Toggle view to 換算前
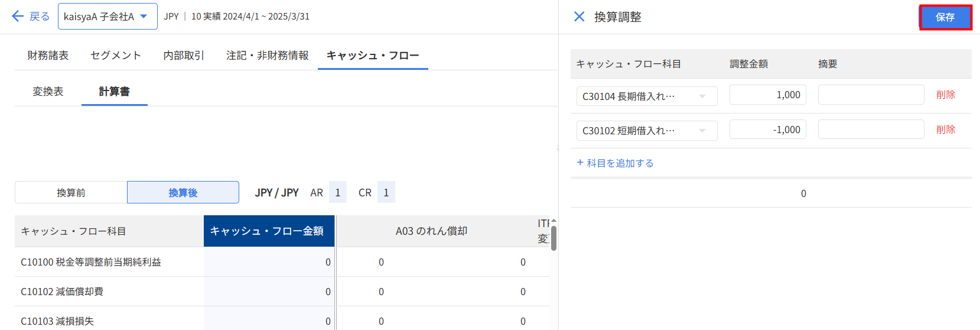 71,192
